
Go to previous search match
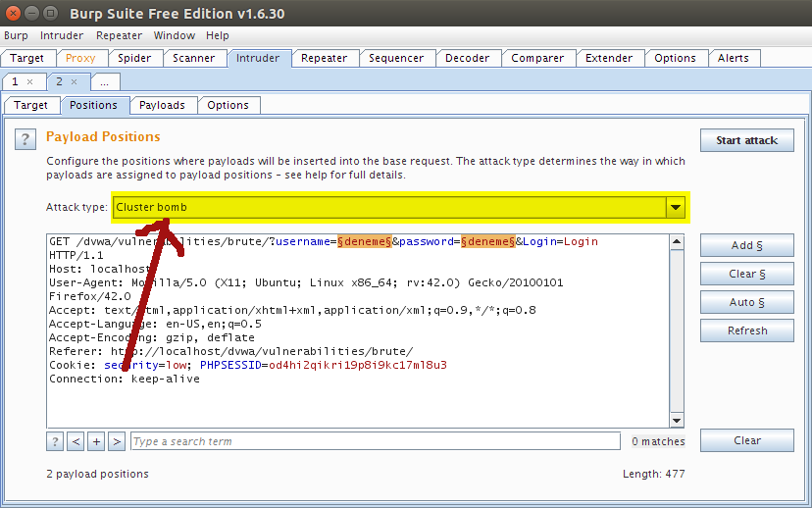pos(76,441)
